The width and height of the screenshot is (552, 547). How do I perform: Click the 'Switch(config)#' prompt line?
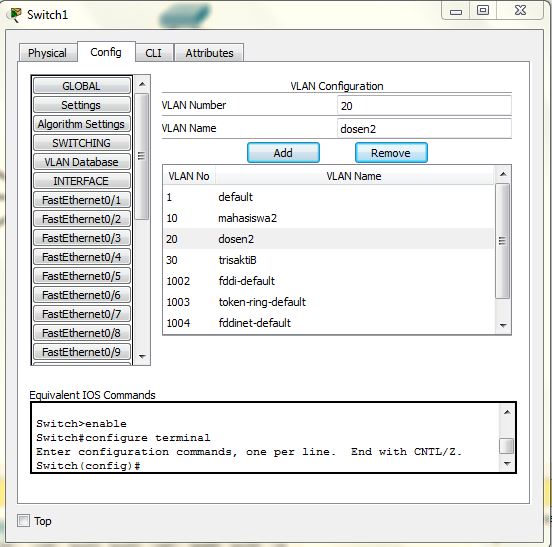(x=88, y=466)
